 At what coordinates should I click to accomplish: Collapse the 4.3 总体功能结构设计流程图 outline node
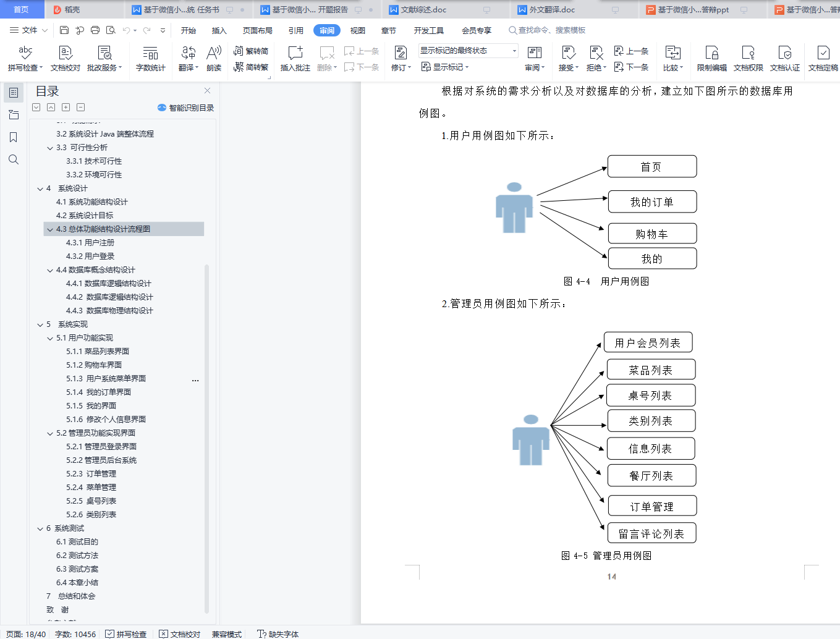pyautogui.click(x=50, y=229)
